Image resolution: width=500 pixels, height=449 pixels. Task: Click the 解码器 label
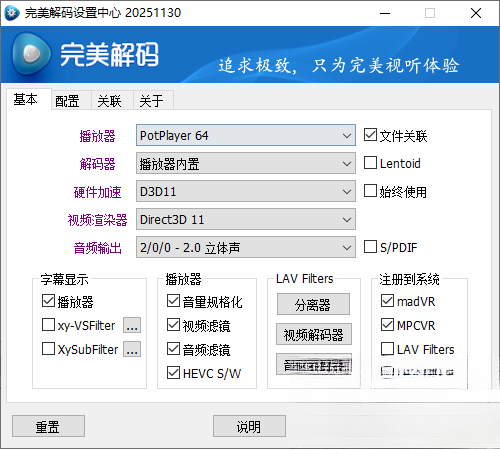pyautogui.click(x=97, y=164)
